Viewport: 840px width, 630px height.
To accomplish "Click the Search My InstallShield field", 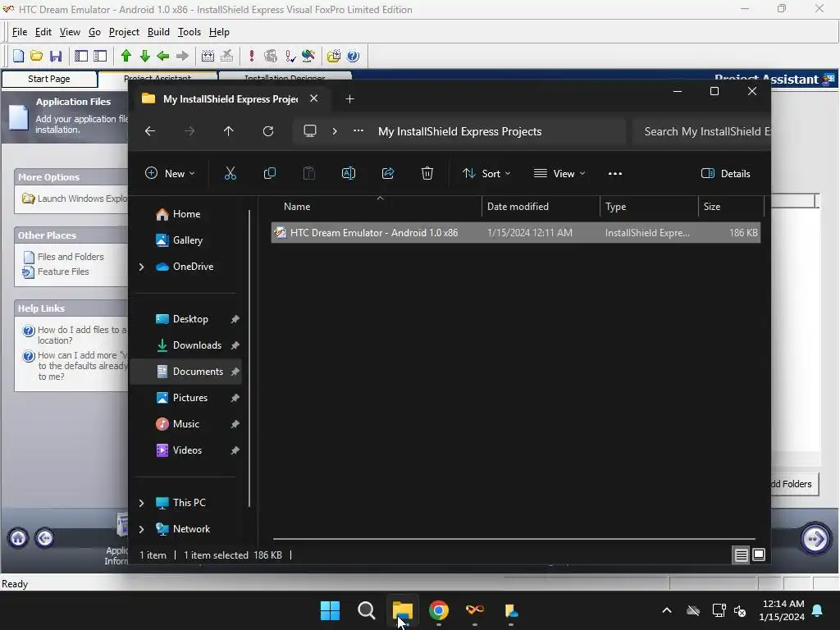I will click(701, 131).
